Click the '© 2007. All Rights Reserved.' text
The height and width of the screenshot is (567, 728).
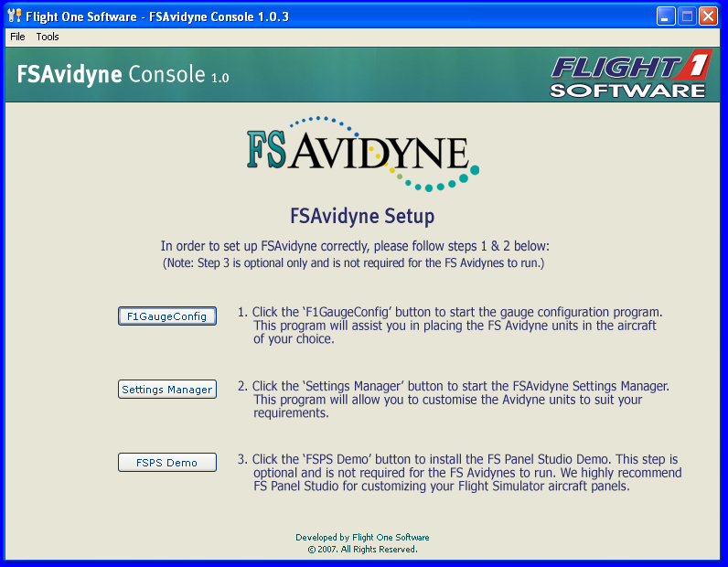point(362,550)
